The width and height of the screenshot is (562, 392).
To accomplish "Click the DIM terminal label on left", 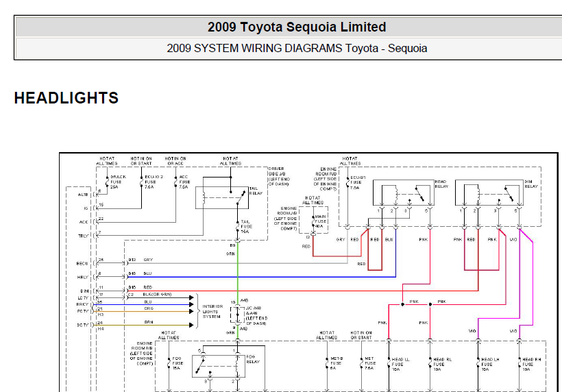I will click(84, 291).
